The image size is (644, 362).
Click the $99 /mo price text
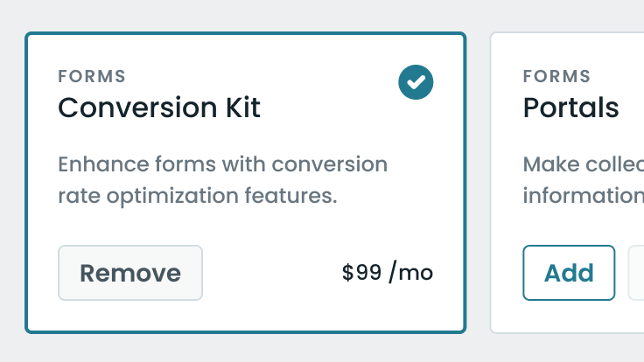(x=388, y=273)
